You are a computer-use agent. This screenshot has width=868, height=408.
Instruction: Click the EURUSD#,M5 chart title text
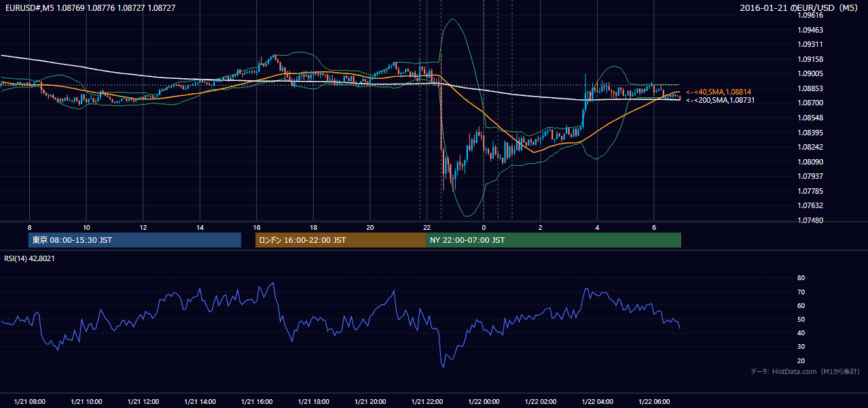[89, 7]
